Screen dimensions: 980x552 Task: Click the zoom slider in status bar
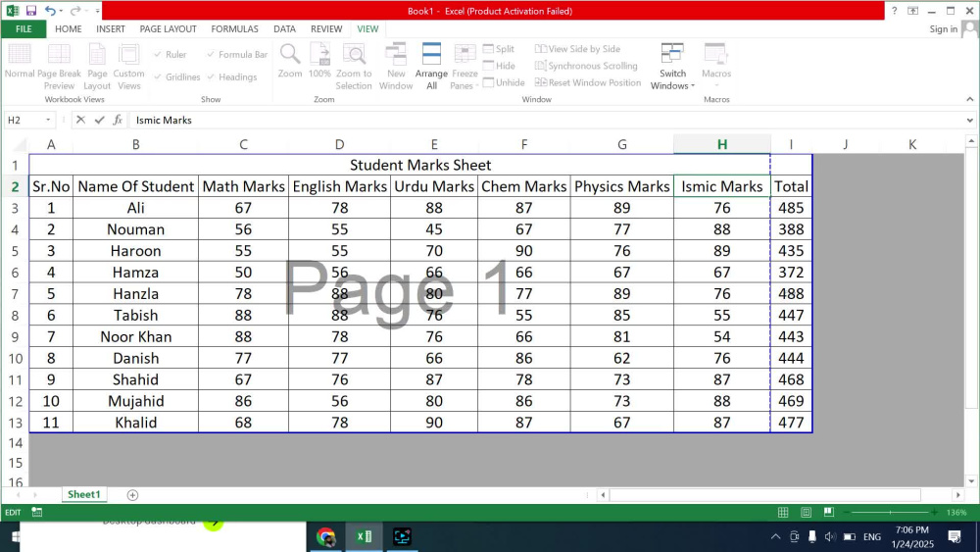(x=891, y=512)
